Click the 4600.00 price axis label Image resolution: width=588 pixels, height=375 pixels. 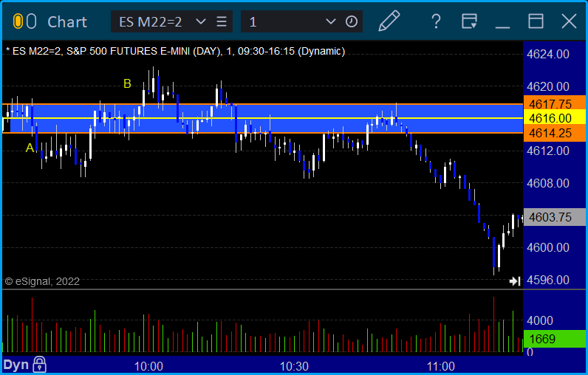click(548, 247)
